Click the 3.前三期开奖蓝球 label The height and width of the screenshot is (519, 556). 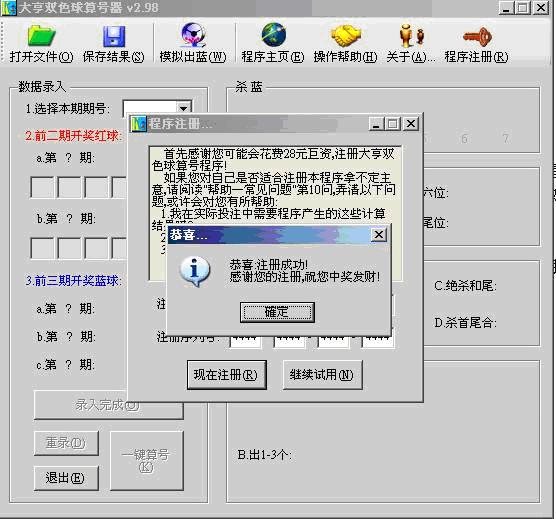click(x=73, y=281)
